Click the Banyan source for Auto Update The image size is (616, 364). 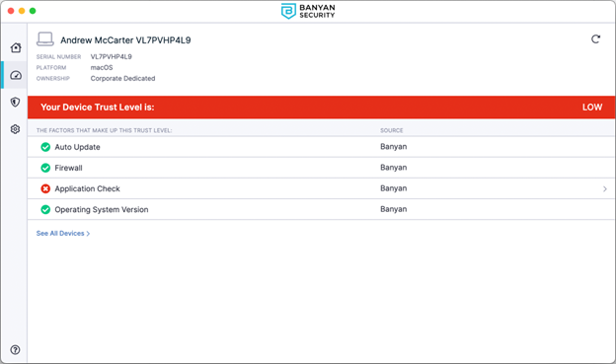click(393, 146)
